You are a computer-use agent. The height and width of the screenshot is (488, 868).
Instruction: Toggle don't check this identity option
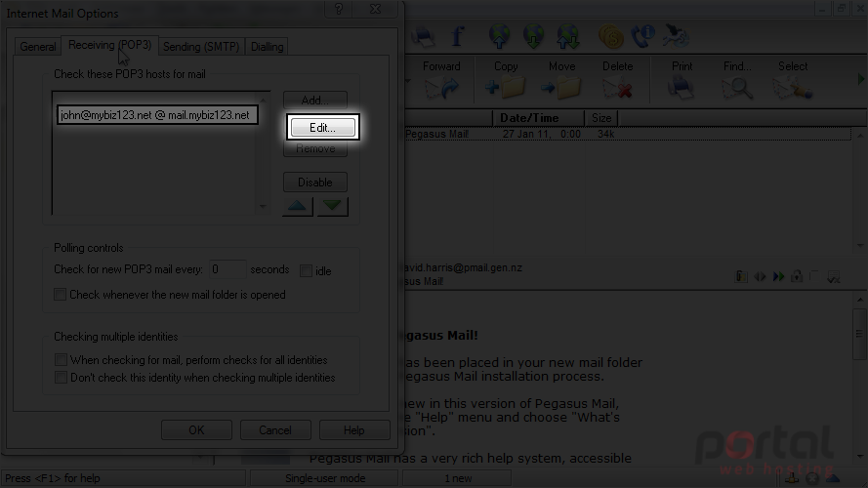(x=61, y=378)
